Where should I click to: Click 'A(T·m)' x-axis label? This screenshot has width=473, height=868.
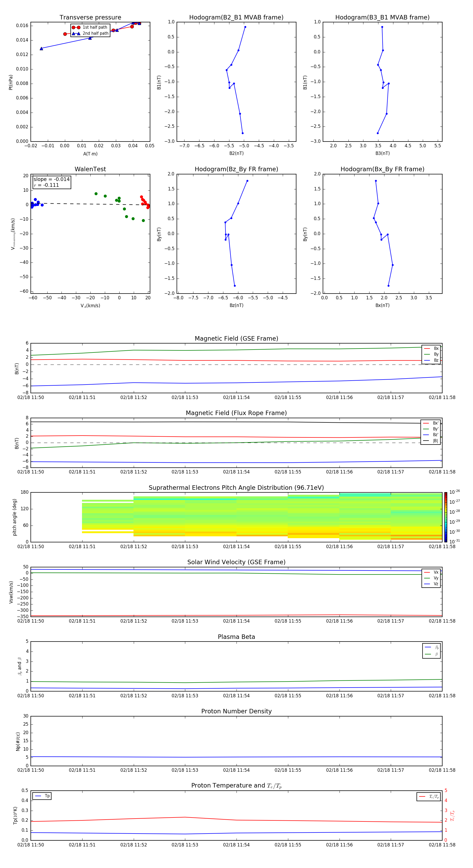(x=90, y=154)
